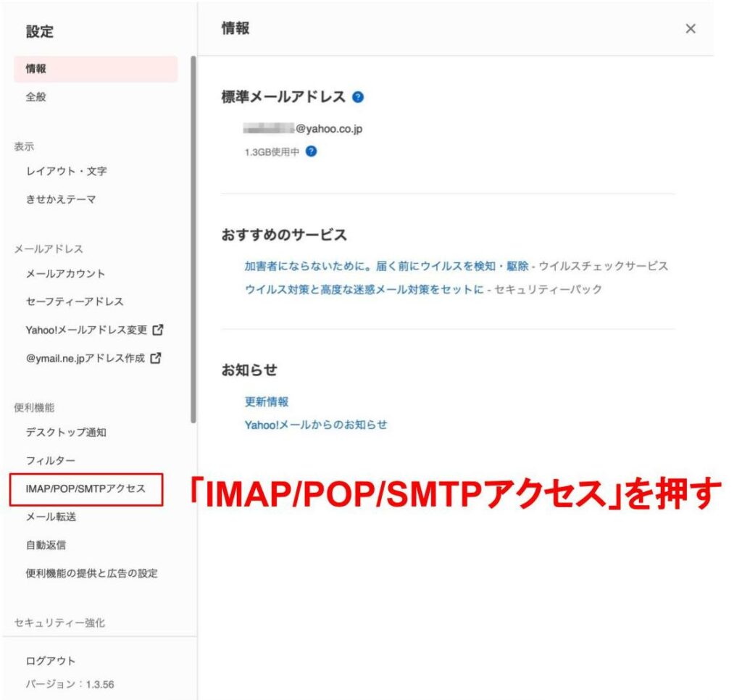Image resolution: width=742 pixels, height=700 pixels.
Task: Open デスクトップ通知 settings
Action: click(66, 433)
